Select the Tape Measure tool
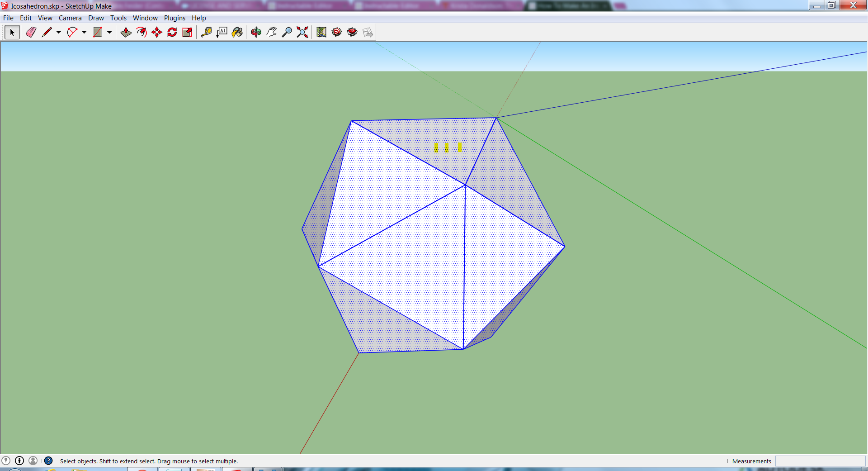The image size is (868, 471). (207, 32)
